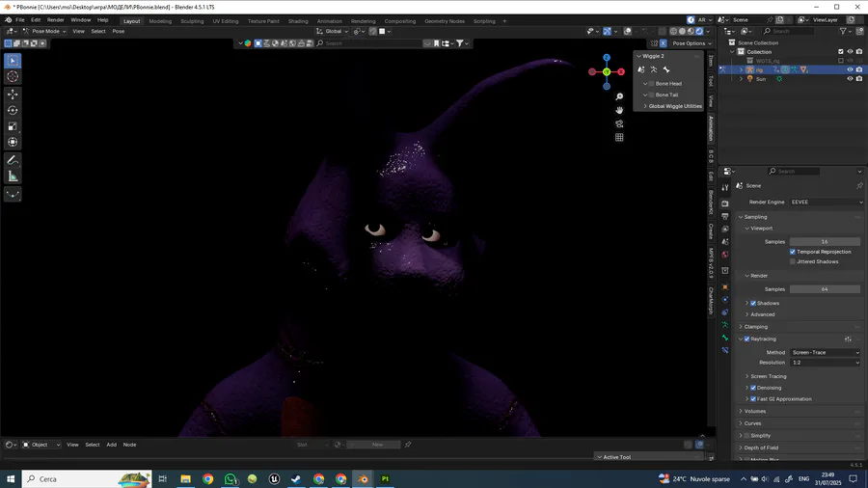Click the Pose Options button

coord(692,43)
